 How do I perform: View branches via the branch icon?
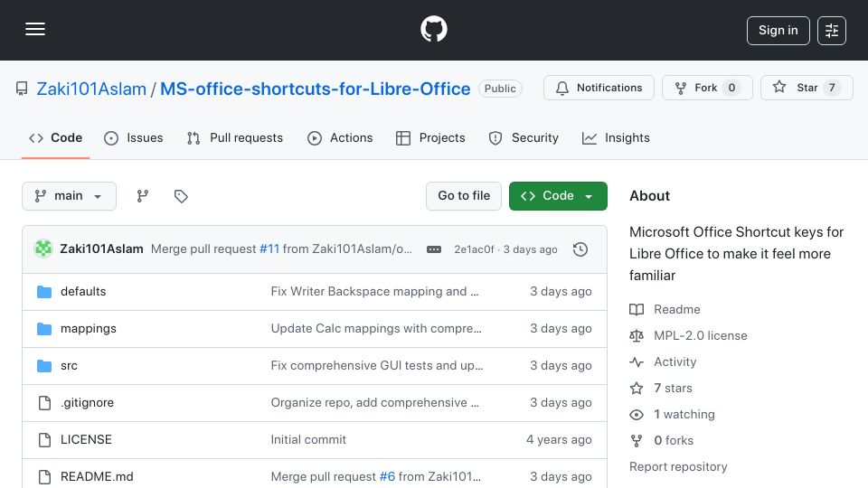(x=143, y=196)
